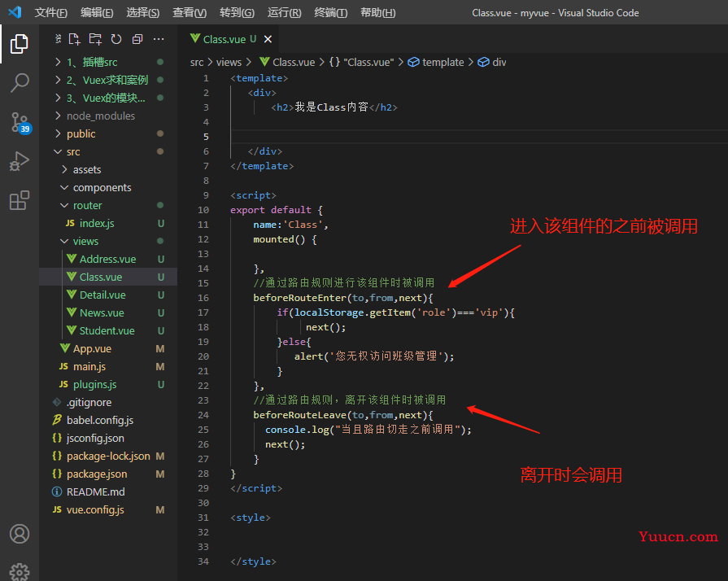
Task: Click "Class.vue" braces breadcrumb item
Action: click(362, 62)
